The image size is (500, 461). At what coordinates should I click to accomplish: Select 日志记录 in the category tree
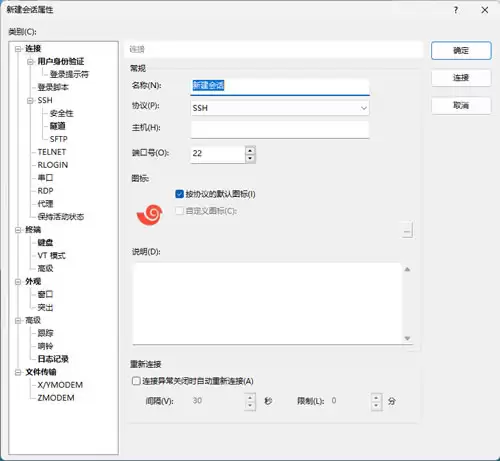(x=53, y=359)
